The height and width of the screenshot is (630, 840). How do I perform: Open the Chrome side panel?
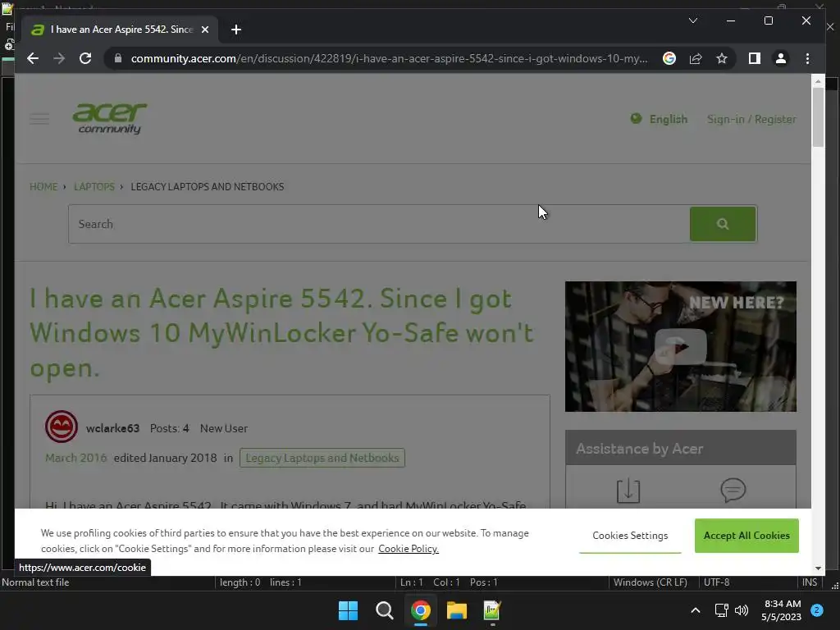pyautogui.click(x=755, y=58)
